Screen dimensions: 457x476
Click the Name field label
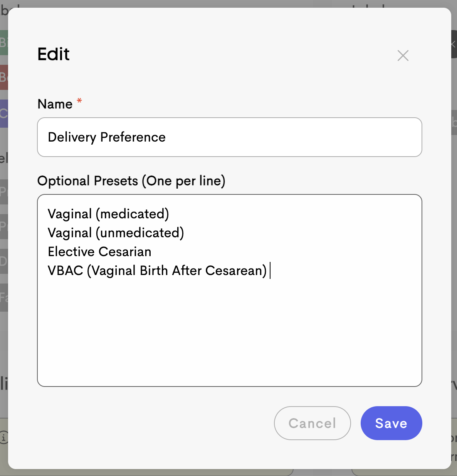click(55, 104)
